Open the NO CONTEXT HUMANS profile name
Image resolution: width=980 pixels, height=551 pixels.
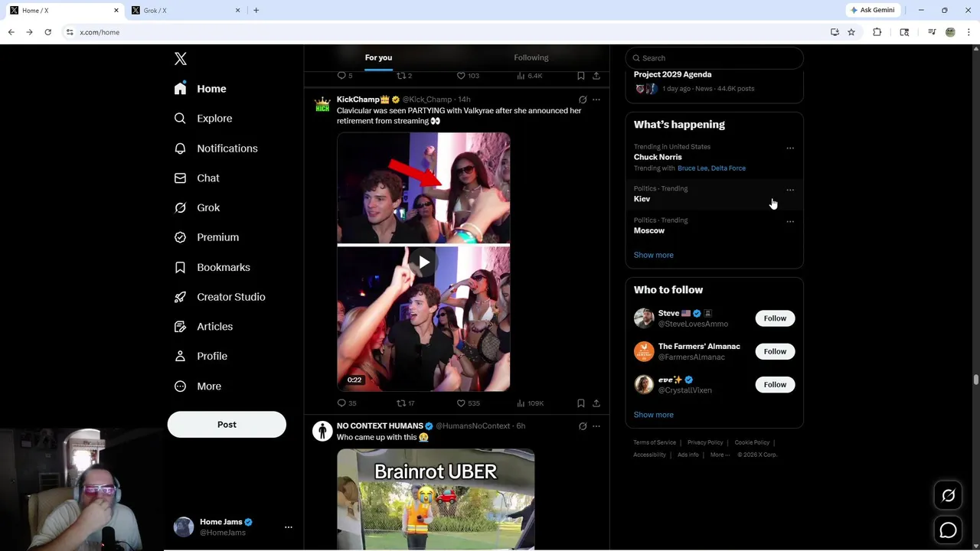[x=380, y=425]
